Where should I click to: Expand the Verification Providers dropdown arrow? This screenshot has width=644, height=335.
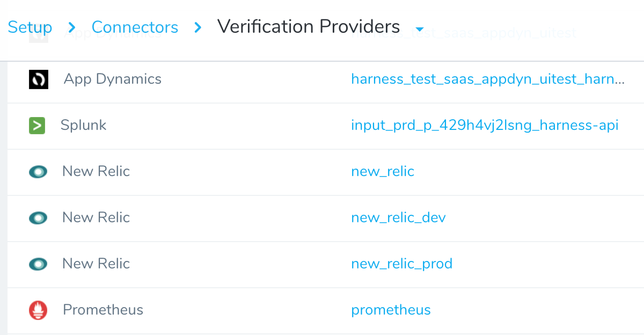pos(420,29)
